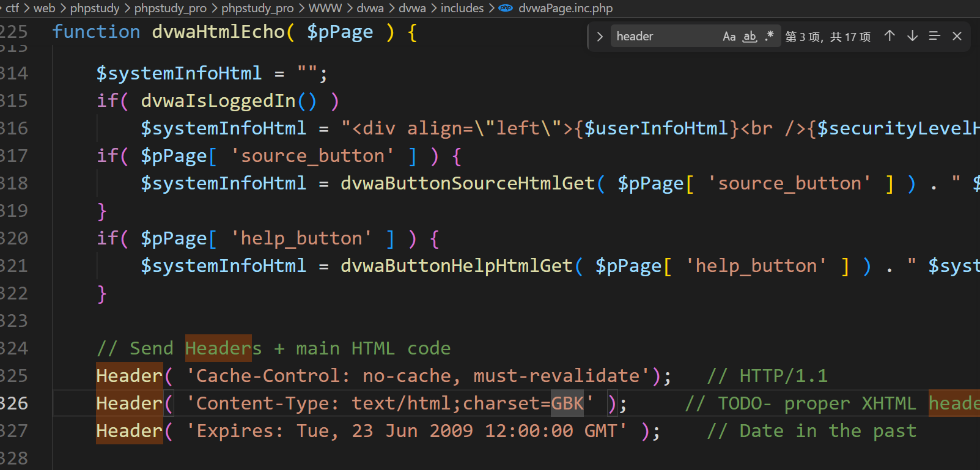Go to next match arrow

pos(912,36)
